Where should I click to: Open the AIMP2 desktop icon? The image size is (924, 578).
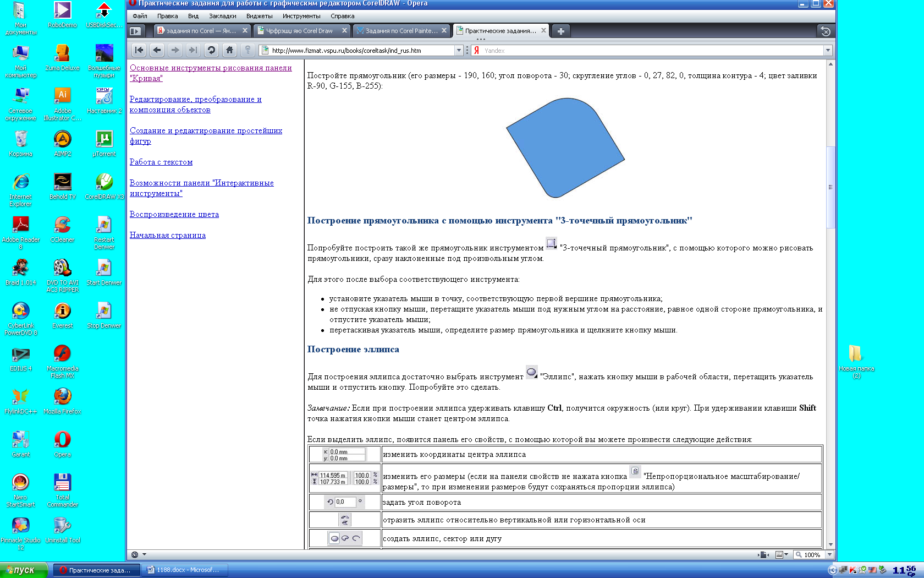tap(63, 143)
